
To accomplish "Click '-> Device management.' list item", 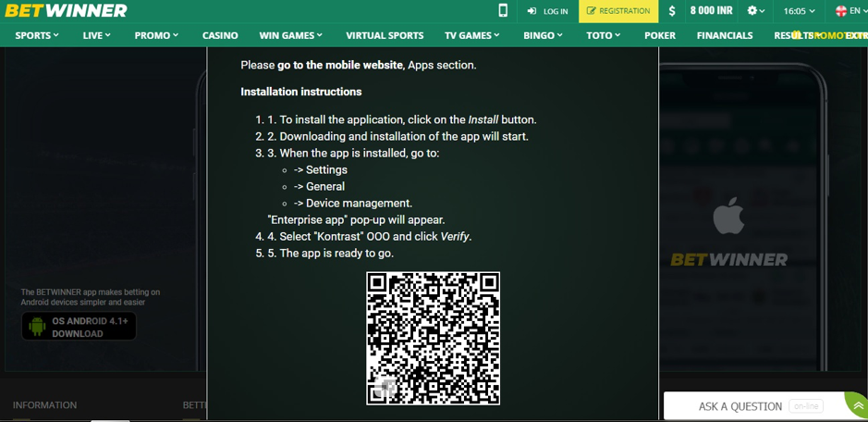I will (352, 203).
